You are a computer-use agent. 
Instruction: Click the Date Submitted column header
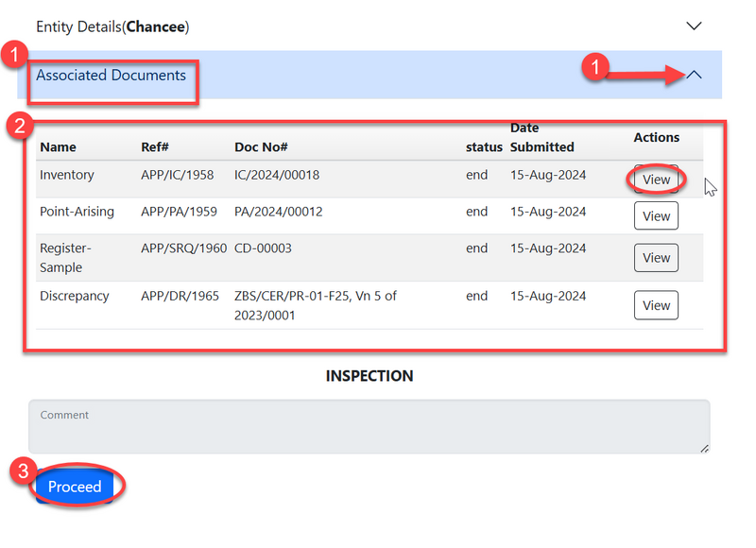541,138
